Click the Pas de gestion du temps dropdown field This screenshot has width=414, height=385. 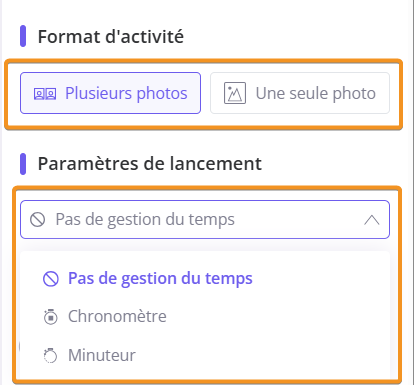(x=205, y=220)
